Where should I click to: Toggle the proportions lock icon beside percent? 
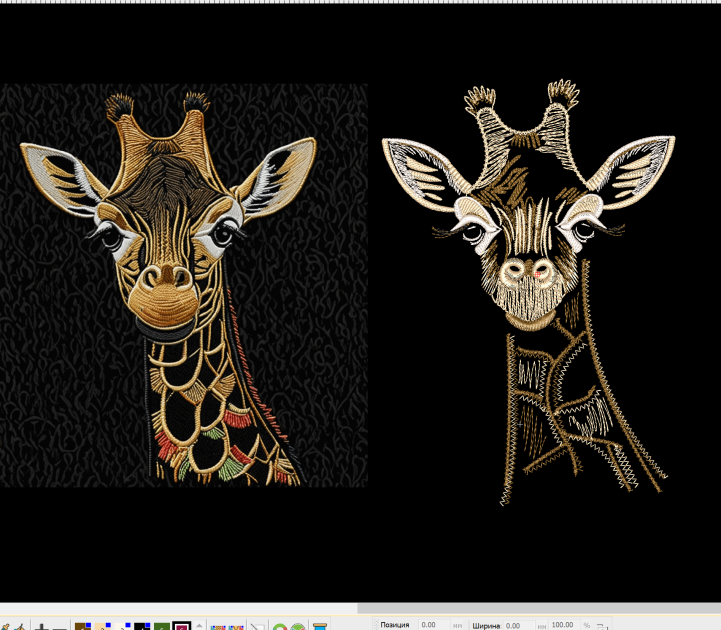(x=602, y=626)
